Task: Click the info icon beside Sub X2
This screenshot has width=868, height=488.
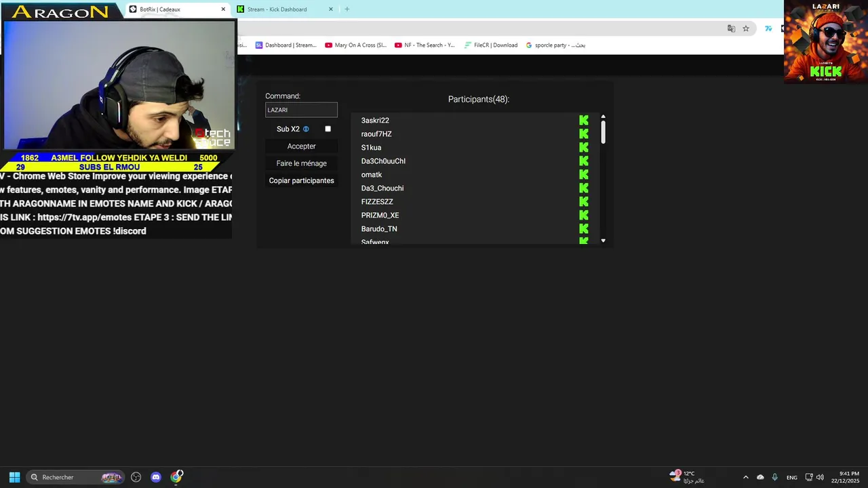Action: [306, 129]
